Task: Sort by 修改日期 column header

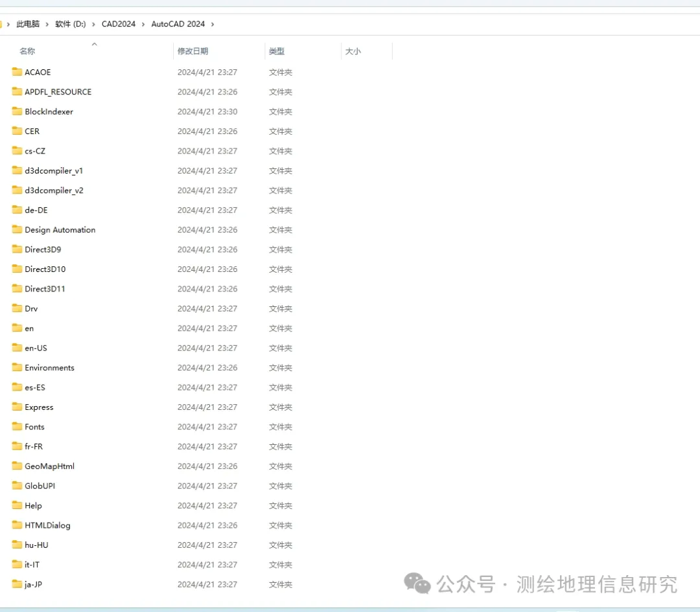Action: tap(193, 51)
